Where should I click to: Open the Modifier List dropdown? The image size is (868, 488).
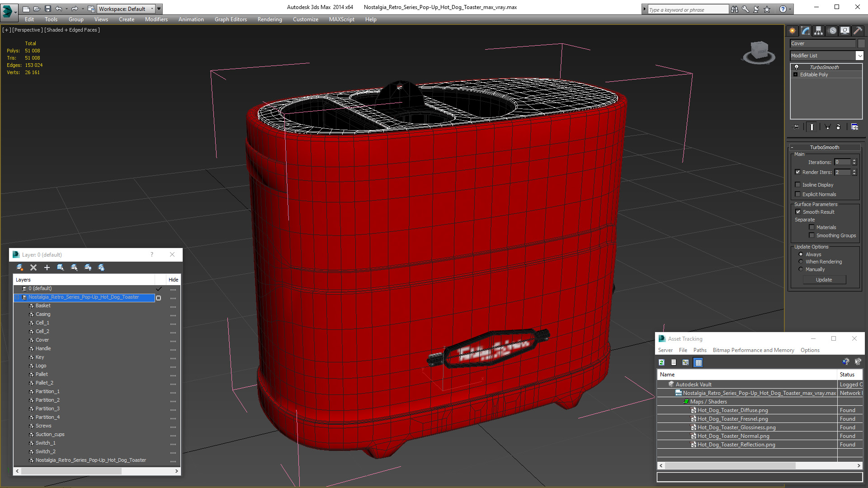(x=859, y=56)
